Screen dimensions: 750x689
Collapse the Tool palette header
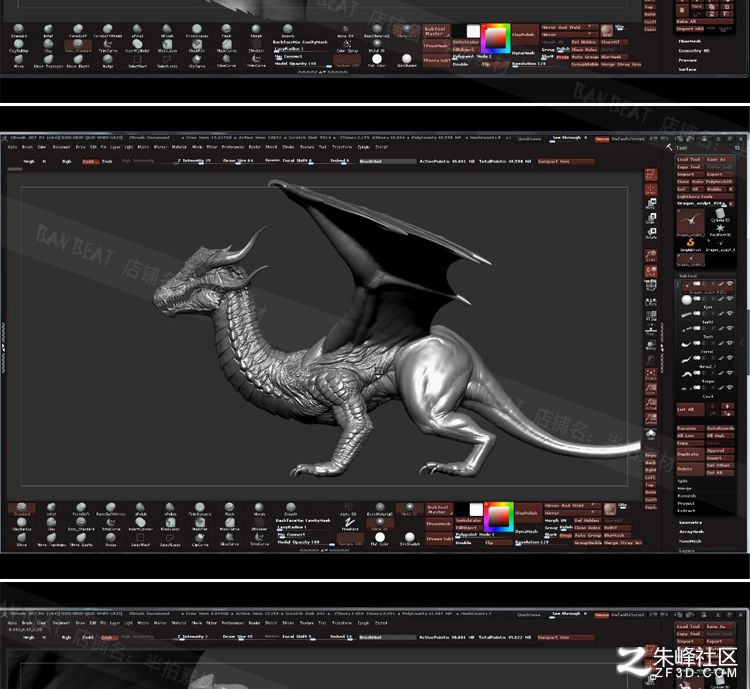click(x=681, y=148)
